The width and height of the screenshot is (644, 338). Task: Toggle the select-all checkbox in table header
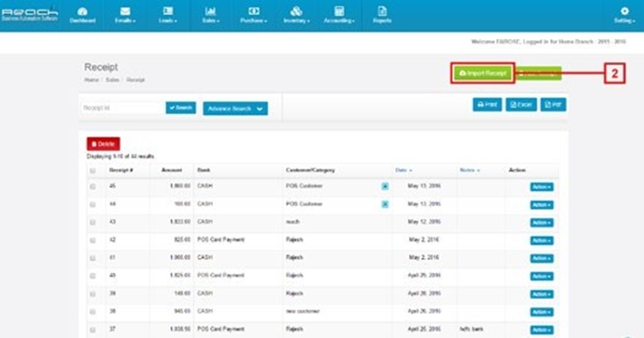[x=93, y=171]
